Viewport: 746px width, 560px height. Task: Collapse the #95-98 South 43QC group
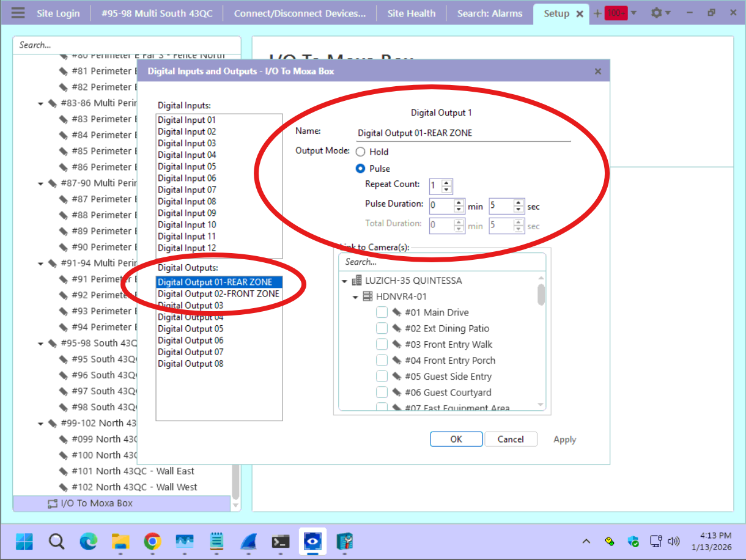pyautogui.click(x=41, y=344)
